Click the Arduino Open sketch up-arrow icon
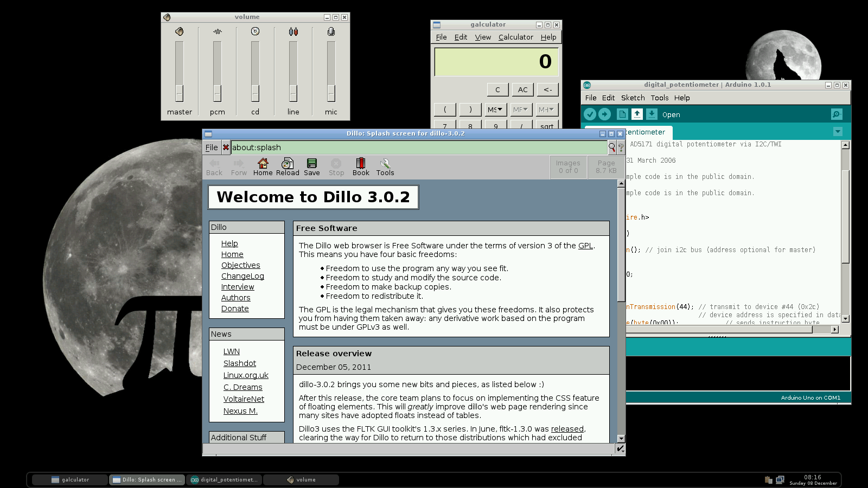868x488 pixels. pos(637,114)
